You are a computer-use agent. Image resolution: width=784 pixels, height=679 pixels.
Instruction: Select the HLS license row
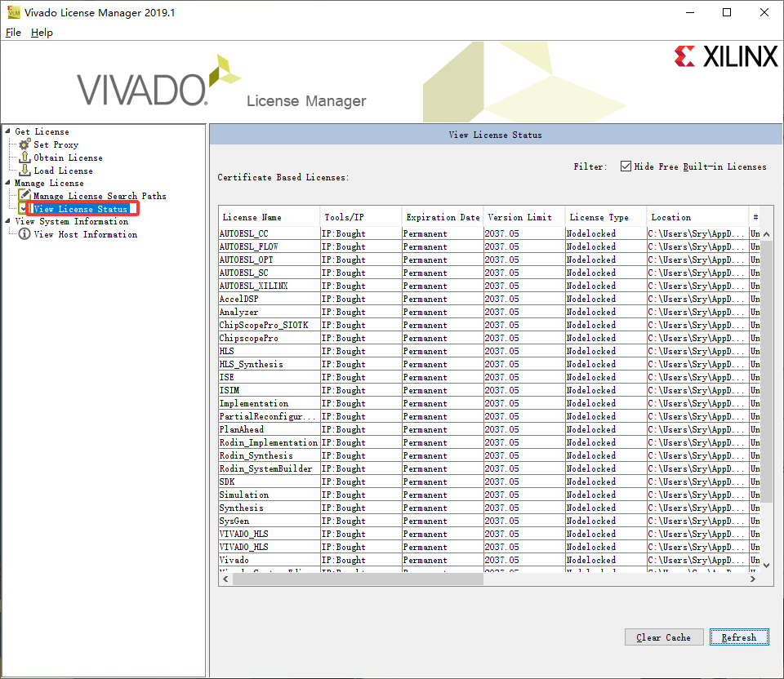pos(490,351)
